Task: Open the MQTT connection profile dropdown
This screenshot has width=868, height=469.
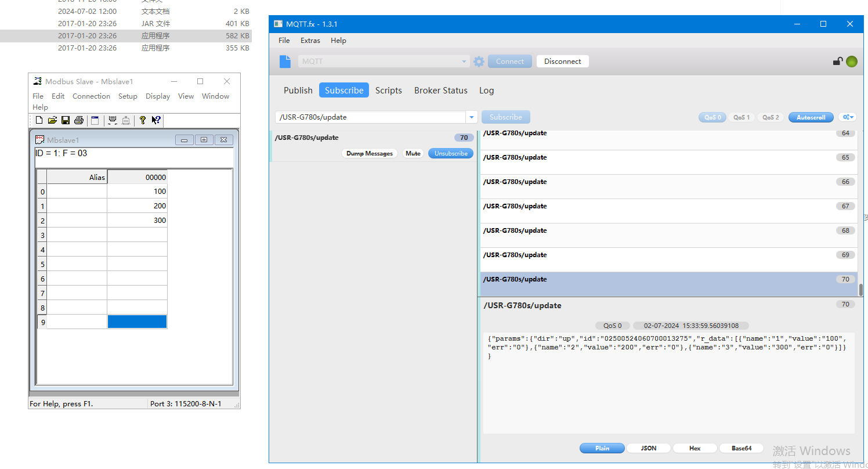Action: (464, 62)
